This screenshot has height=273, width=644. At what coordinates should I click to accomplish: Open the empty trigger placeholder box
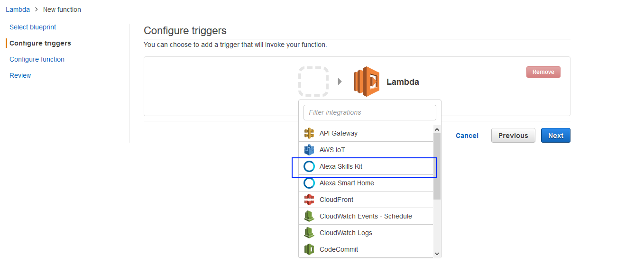click(x=313, y=82)
